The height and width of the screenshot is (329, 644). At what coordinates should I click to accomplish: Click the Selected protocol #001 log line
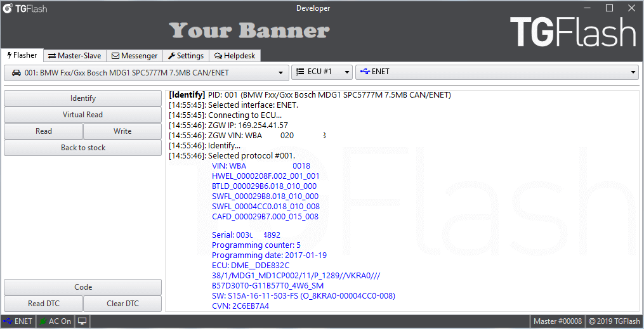[232, 156]
